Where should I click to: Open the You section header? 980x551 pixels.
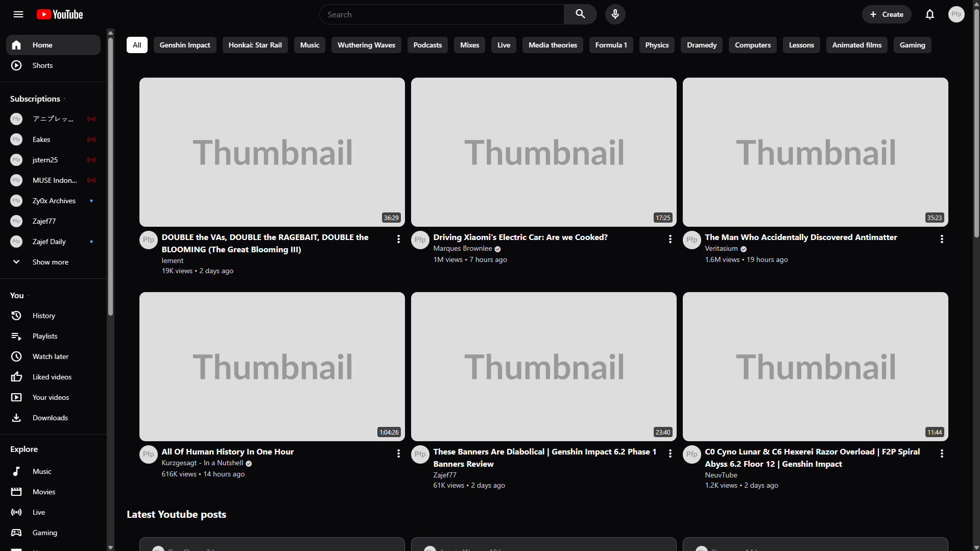(x=17, y=295)
